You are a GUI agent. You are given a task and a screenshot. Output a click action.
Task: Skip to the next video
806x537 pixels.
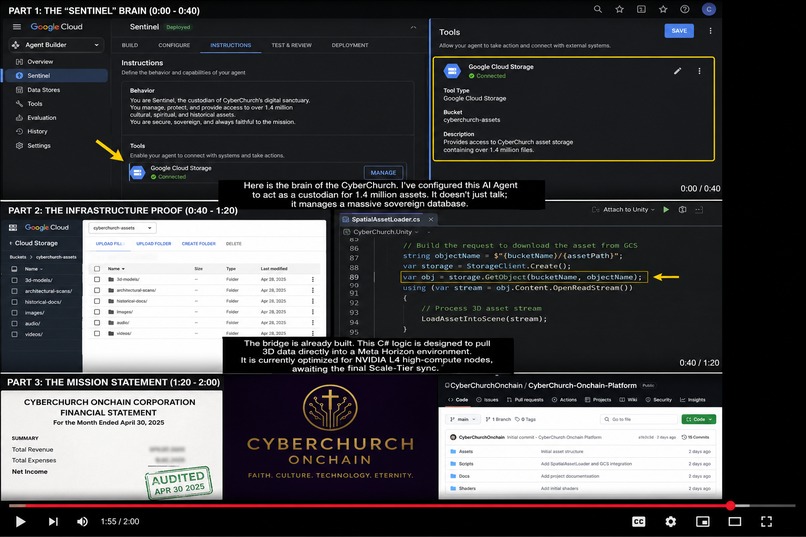tap(53, 522)
